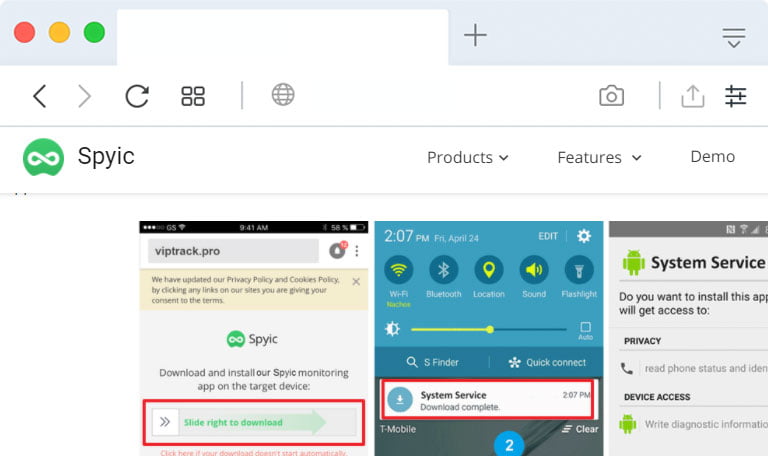
Task: Click the 'read phone status' permission text
Action: pos(706,368)
